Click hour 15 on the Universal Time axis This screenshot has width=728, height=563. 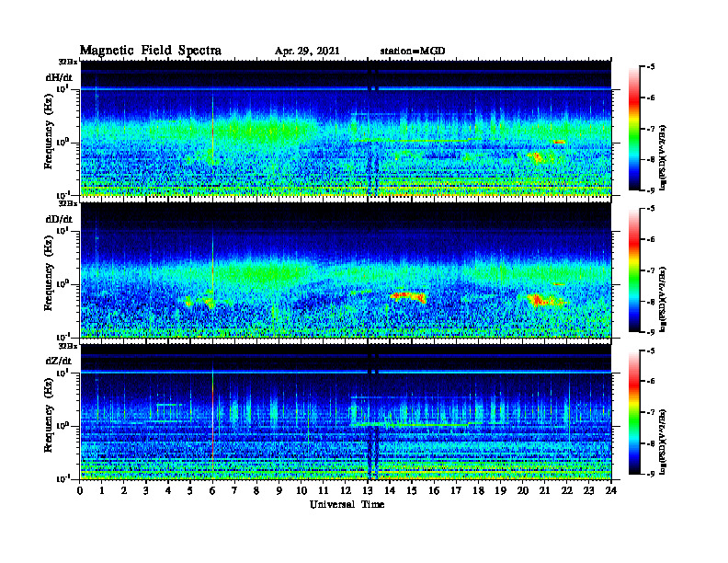[412, 490]
